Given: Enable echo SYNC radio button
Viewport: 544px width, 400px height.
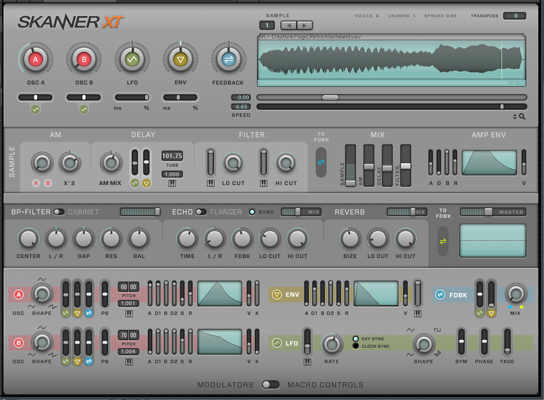Looking at the screenshot, I should (252, 212).
